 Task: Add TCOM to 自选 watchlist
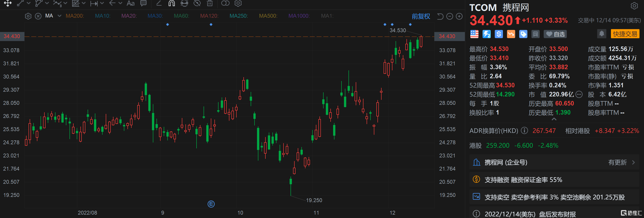click(555, 34)
